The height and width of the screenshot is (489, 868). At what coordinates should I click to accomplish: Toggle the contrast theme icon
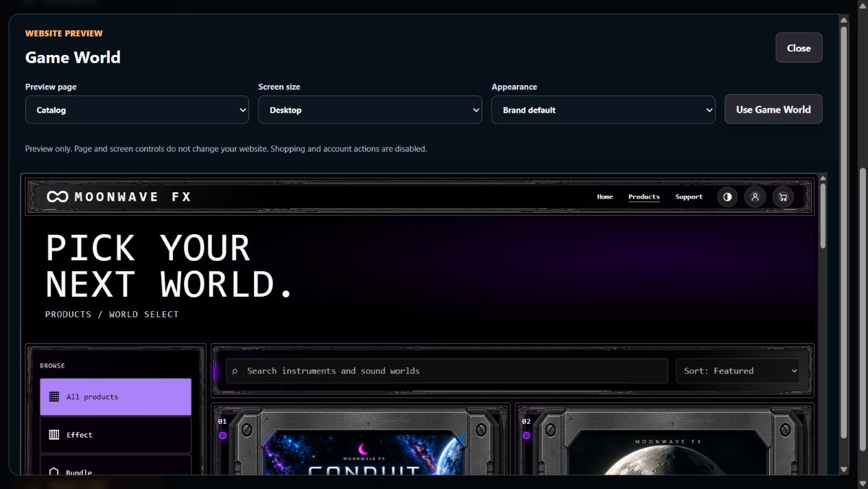727,197
